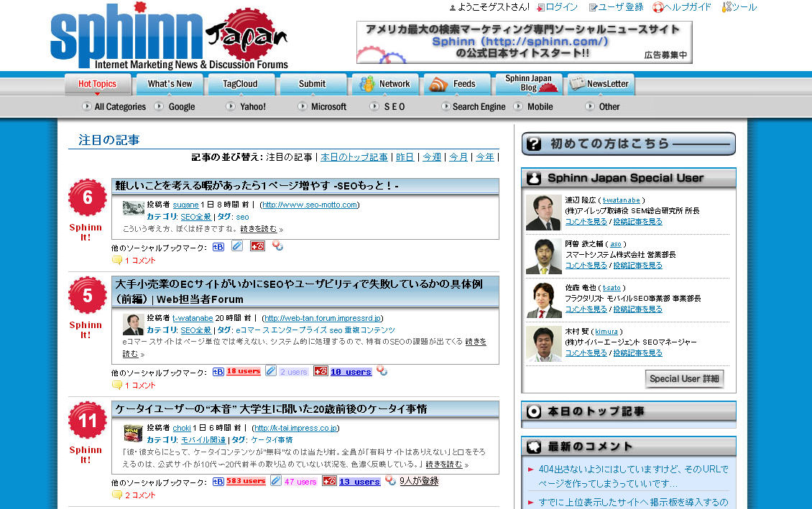Click red bookmark icon for seo-motto article
812x509 pixels.
[x=257, y=246]
